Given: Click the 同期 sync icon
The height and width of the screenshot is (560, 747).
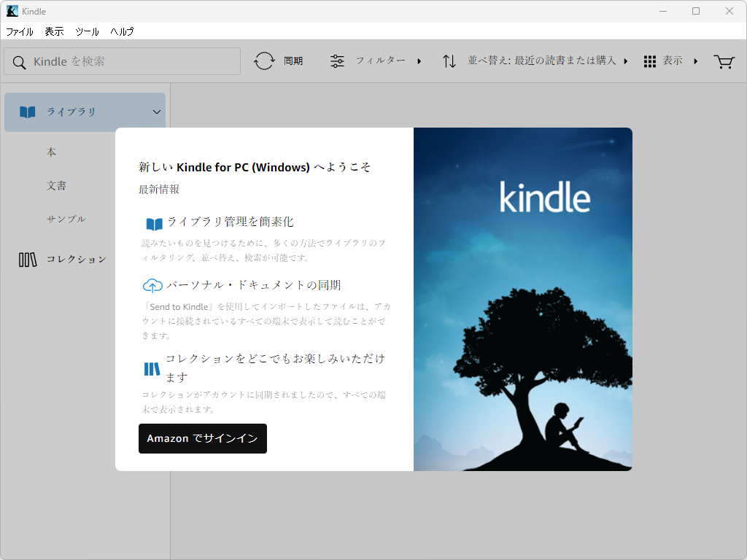Looking at the screenshot, I should pos(263,61).
